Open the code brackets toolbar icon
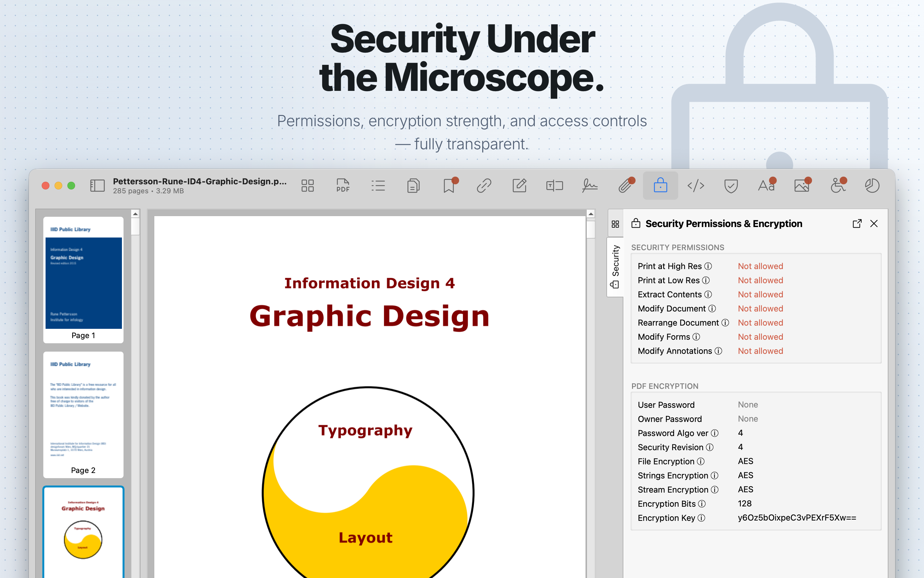This screenshot has height=578, width=924. 696,186
